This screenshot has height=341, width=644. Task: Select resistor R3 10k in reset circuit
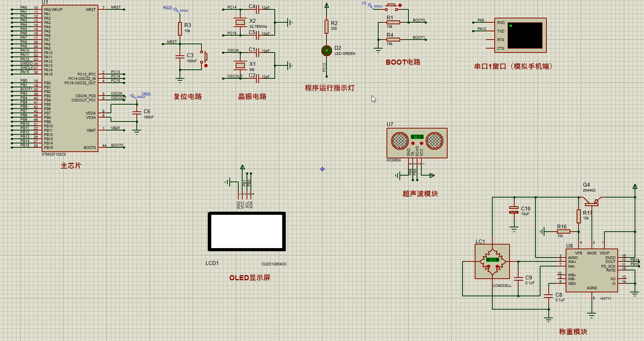(180, 29)
